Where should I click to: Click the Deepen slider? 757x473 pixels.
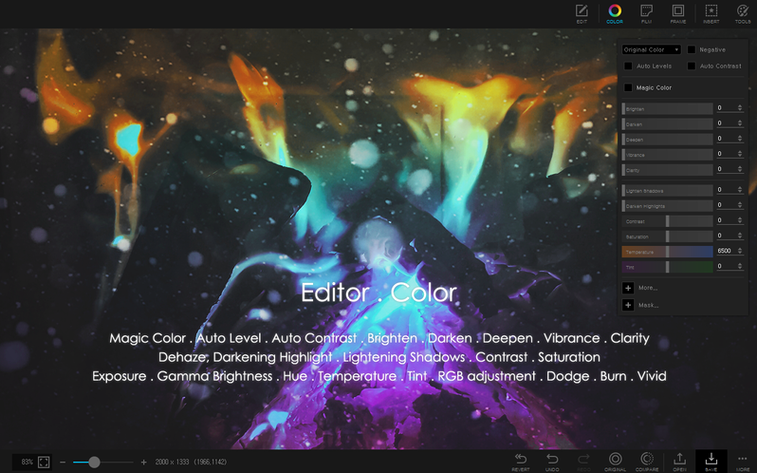coord(667,139)
